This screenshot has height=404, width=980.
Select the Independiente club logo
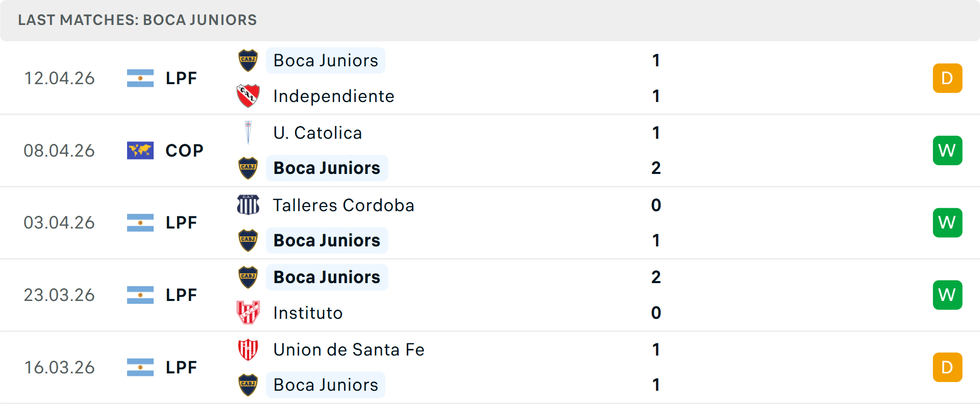248,95
